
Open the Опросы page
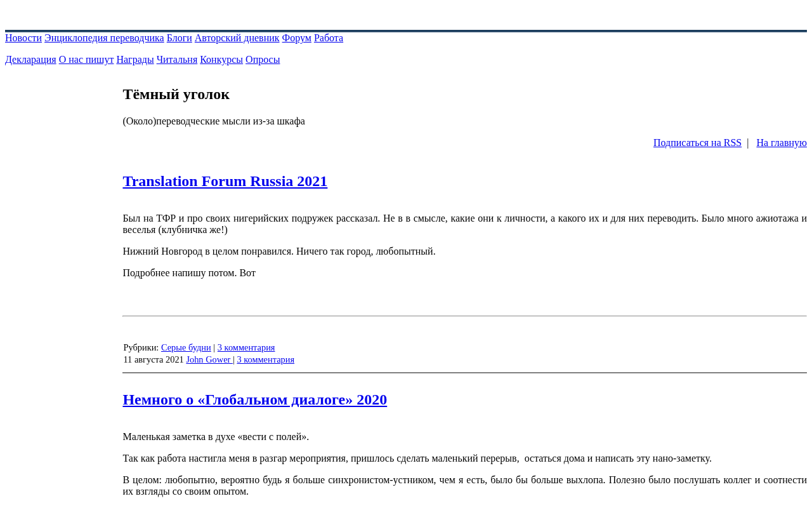(263, 60)
